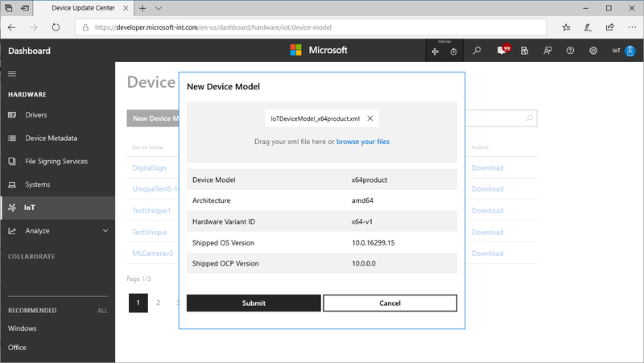644x363 pixels.
Task: Select Drivers in the hardware sidebar
Action: (35, 115)
